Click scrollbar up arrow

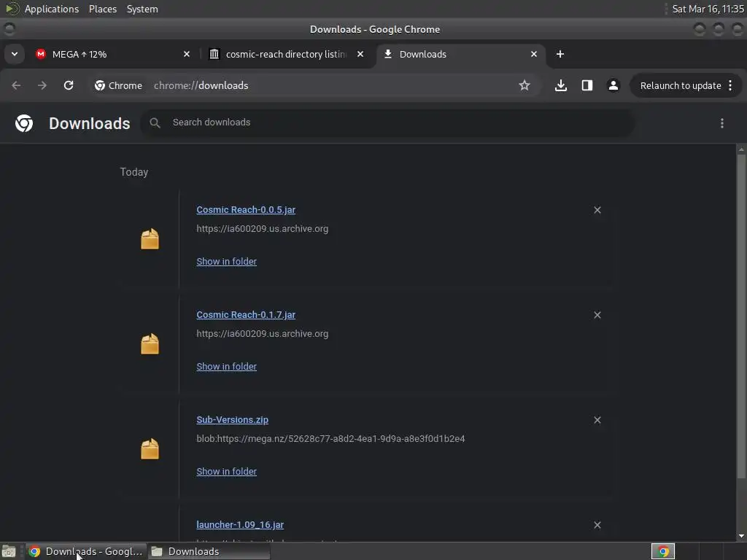tap(741, 149)
